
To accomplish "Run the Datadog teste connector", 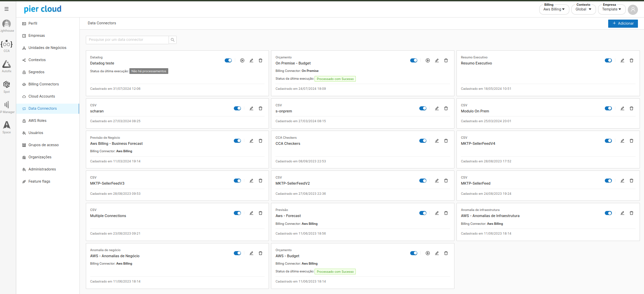I will click(242, 60).
